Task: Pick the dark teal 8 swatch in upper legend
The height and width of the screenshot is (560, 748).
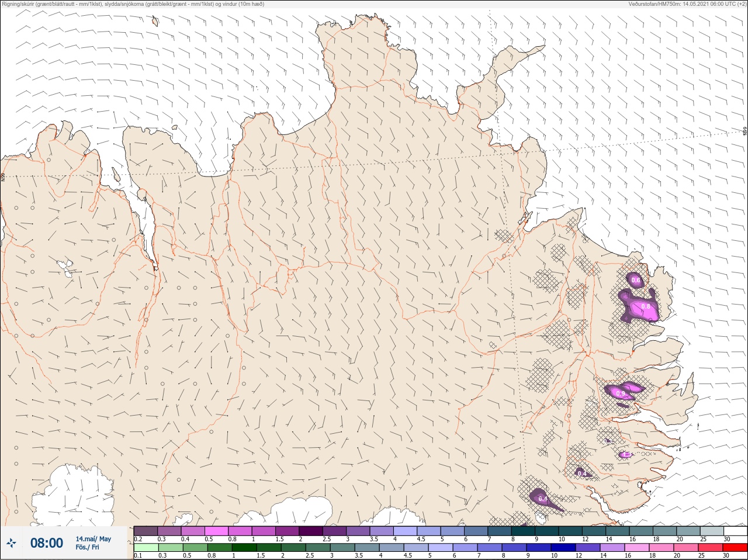Action: pyautogui.click(x=523, y=531)
